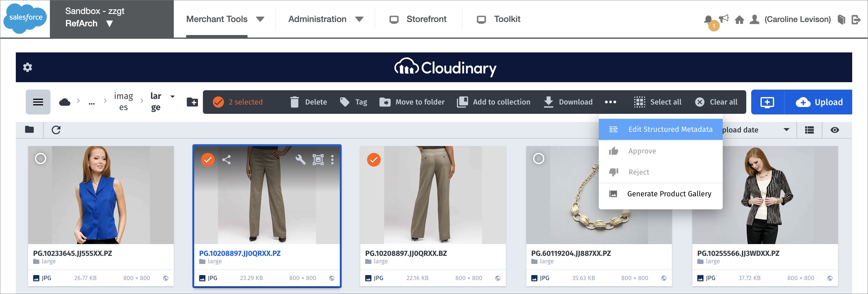Refresh the asset list
The width and height of the screenshot is (868, 294).
click(x=56, y=130)
